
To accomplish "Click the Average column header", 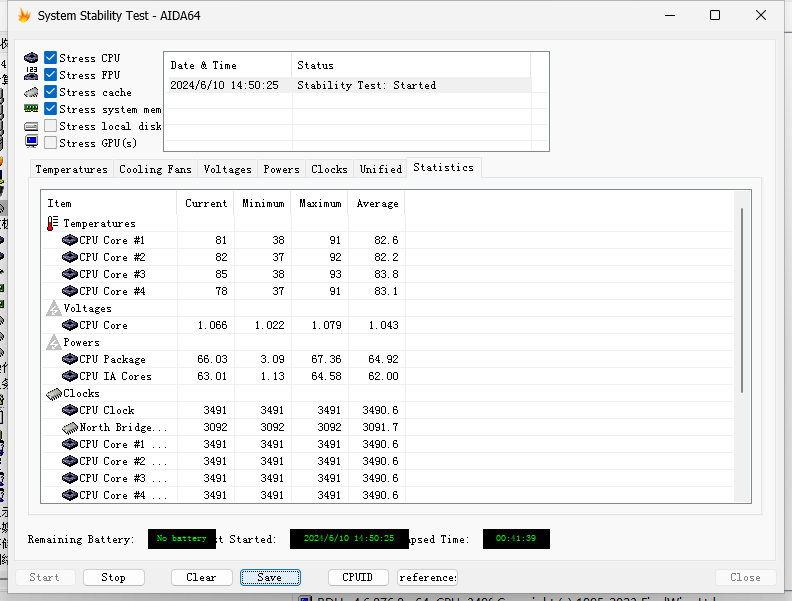I will point(377,204).
